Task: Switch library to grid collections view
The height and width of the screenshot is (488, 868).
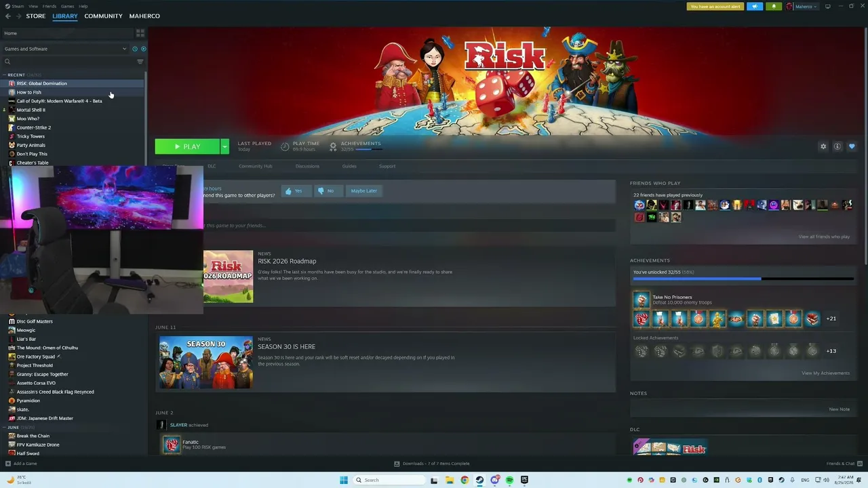Action: [x=140, y=33]
